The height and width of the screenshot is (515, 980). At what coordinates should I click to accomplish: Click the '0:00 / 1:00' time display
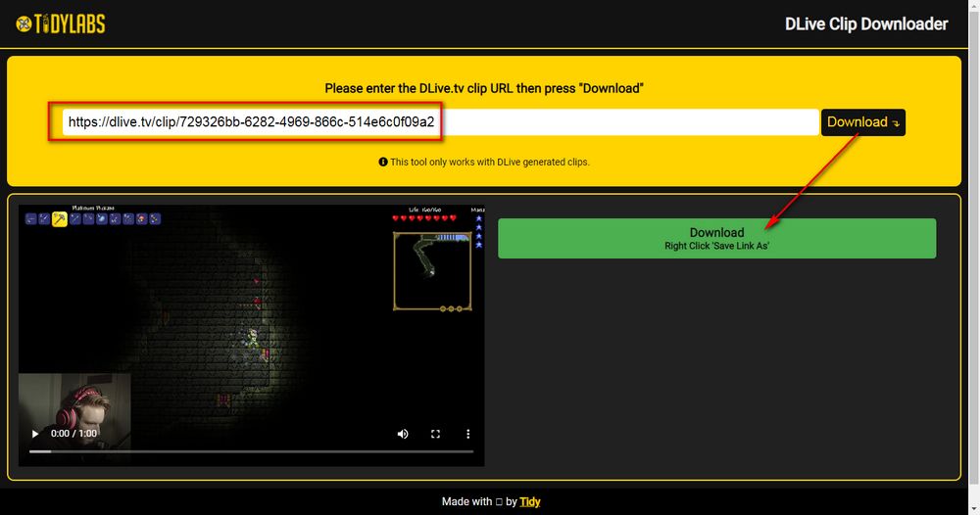tap(73, 433)
